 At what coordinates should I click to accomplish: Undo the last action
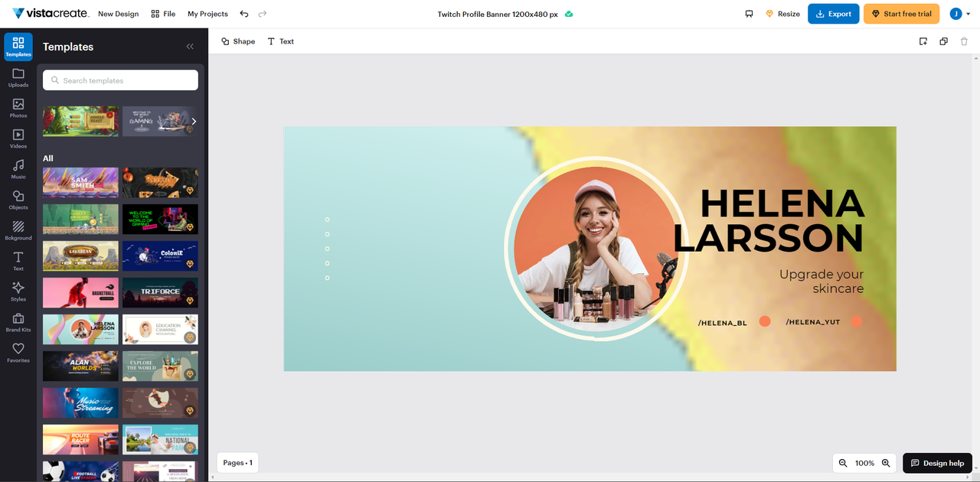click(x=244, y=14)
